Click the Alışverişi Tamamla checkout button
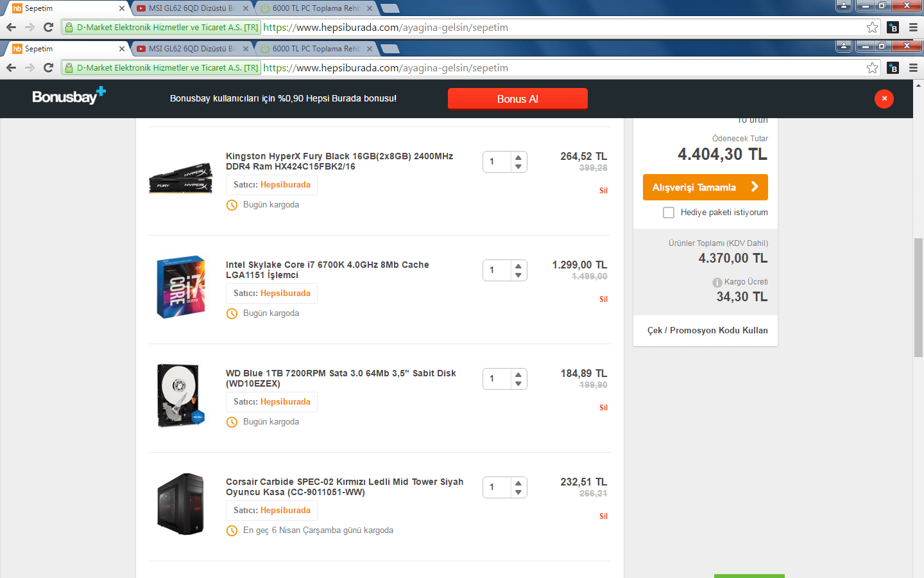924x578 pixels. 705,187
